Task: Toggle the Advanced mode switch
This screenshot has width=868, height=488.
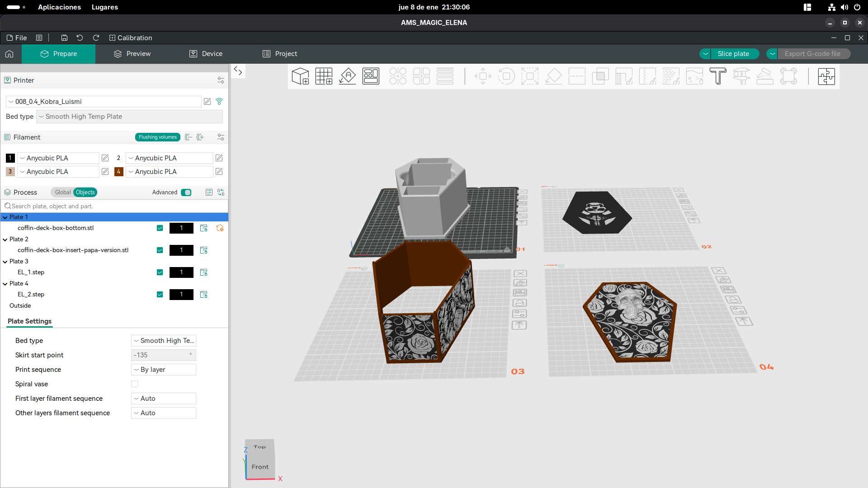Action: [x=186, y=192]
